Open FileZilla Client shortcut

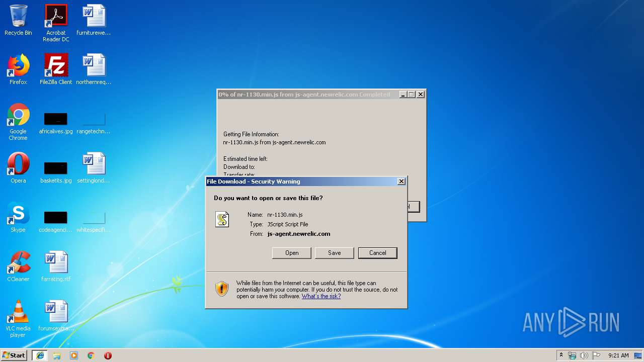coord(56,69)
